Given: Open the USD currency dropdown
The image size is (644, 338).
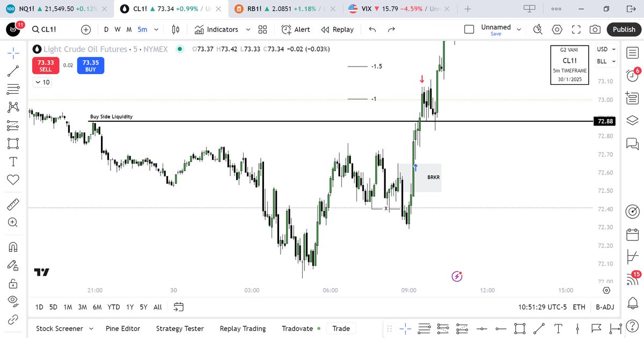Looking at the screenshot, I should [x=606, y=49].
